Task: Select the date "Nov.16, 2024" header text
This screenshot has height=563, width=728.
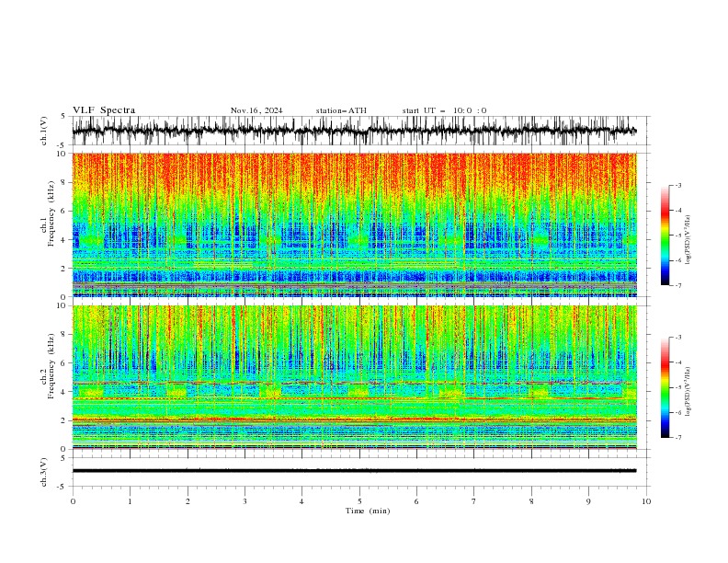Action: 256,110
